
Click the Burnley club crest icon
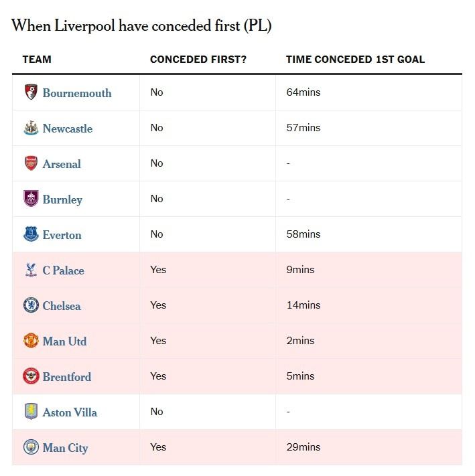point(30,200)
